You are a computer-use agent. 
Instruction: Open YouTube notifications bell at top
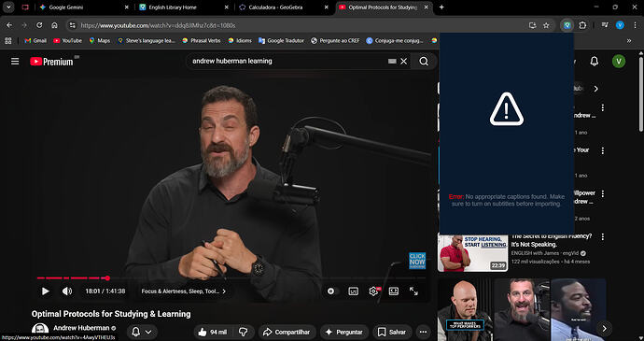pos(594,62)
